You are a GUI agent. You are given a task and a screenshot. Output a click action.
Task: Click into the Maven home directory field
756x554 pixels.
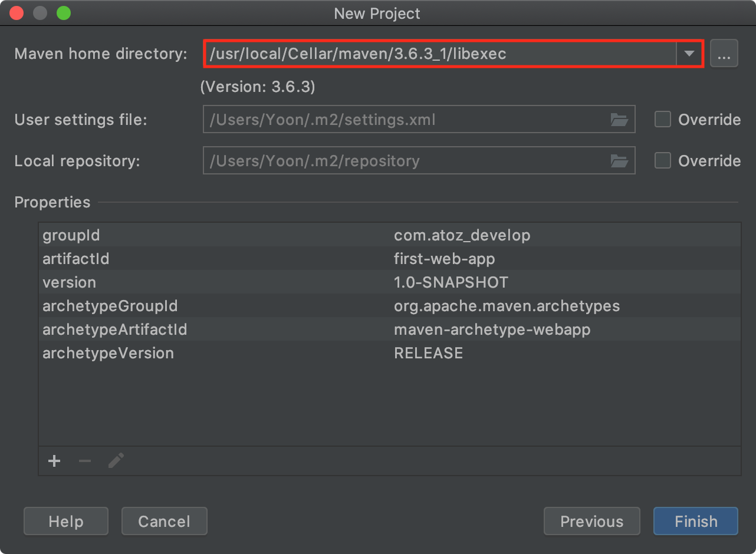tap(413, 53)
